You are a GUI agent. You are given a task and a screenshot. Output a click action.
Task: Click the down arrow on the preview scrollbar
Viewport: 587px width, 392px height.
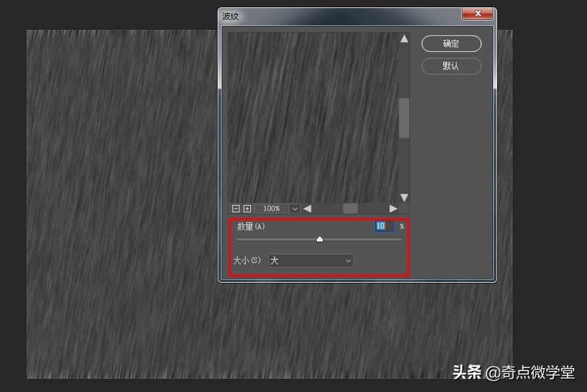[x=404, y=197]
